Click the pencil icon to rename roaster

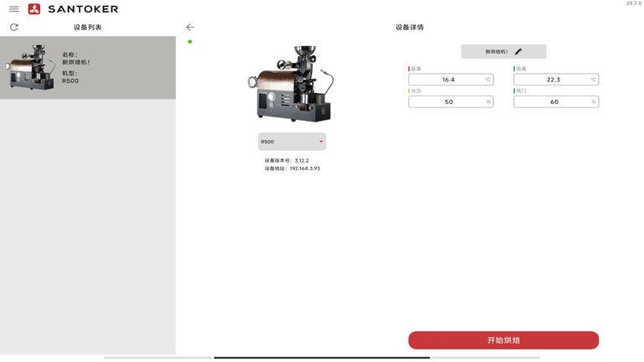pyautogui.click(x=518, y=52)
